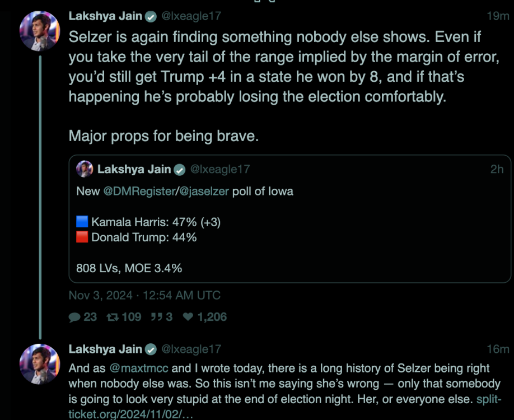Click the quote icon showing 3
The image size is (514, 420).
point(156,317)
